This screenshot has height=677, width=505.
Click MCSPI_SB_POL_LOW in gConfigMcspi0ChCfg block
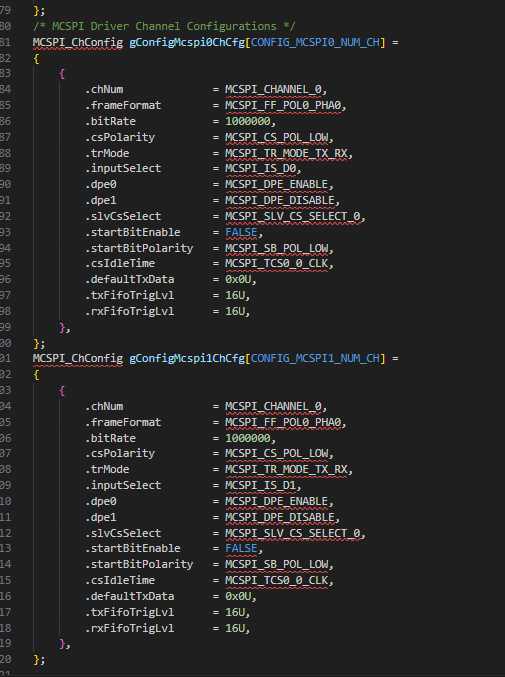(277, 248)
